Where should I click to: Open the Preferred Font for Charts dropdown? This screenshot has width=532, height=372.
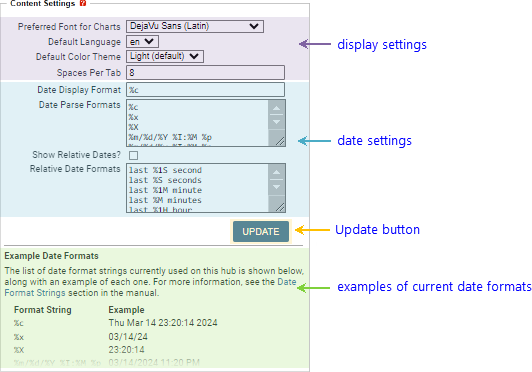[x=195, y=26]
